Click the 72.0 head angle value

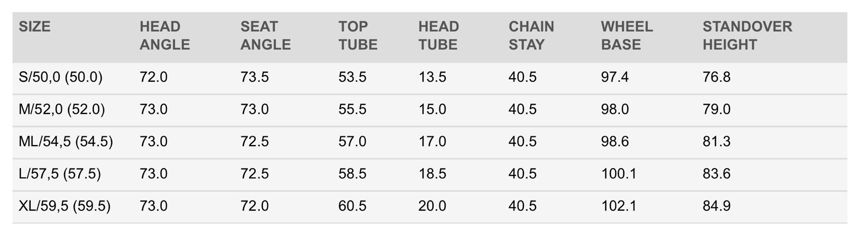coord(153,77)
